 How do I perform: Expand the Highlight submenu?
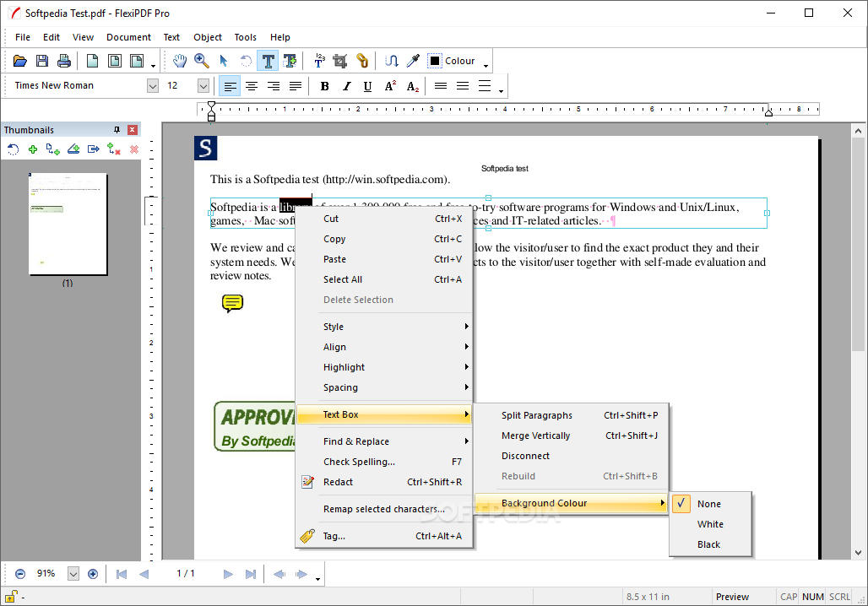(x=384, y=367)
